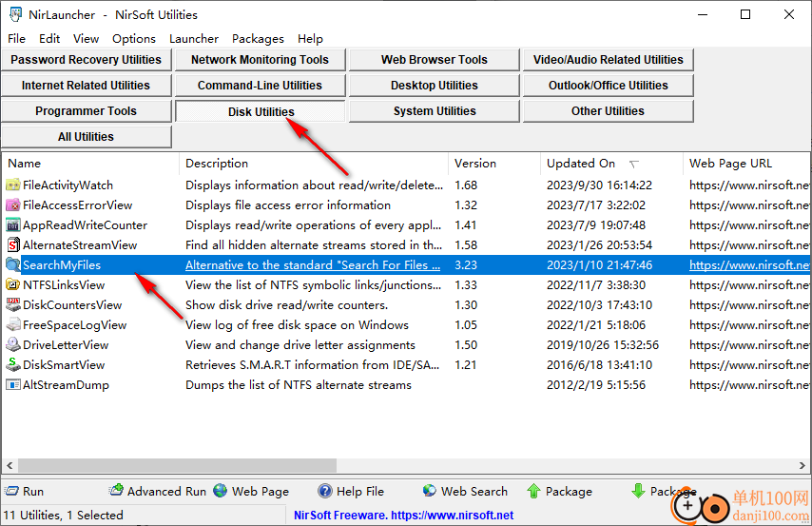Switch to Command-Line Utilities category
The height and width of the screenshot is (526, 812).
click(260, 85)
